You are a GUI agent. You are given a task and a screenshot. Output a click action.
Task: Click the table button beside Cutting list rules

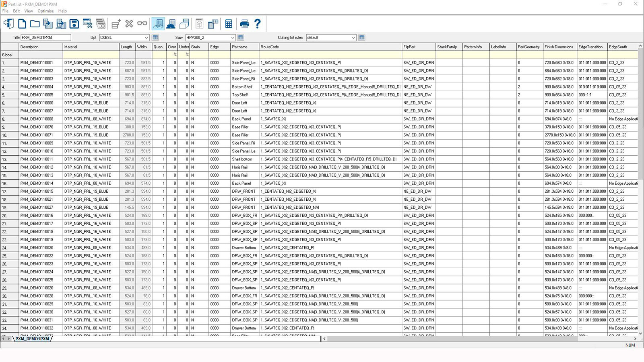(x=362, y=37)
